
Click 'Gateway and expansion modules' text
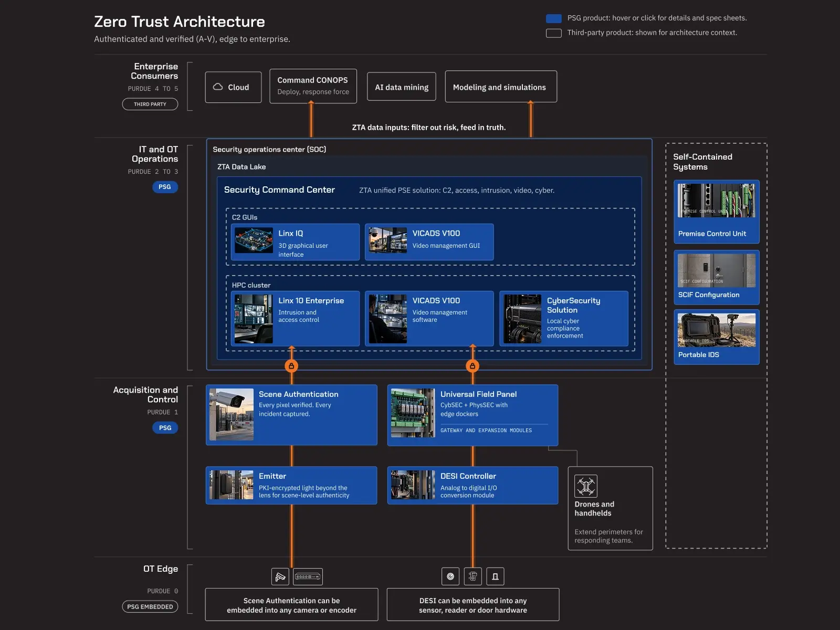[x=486, y=430]
